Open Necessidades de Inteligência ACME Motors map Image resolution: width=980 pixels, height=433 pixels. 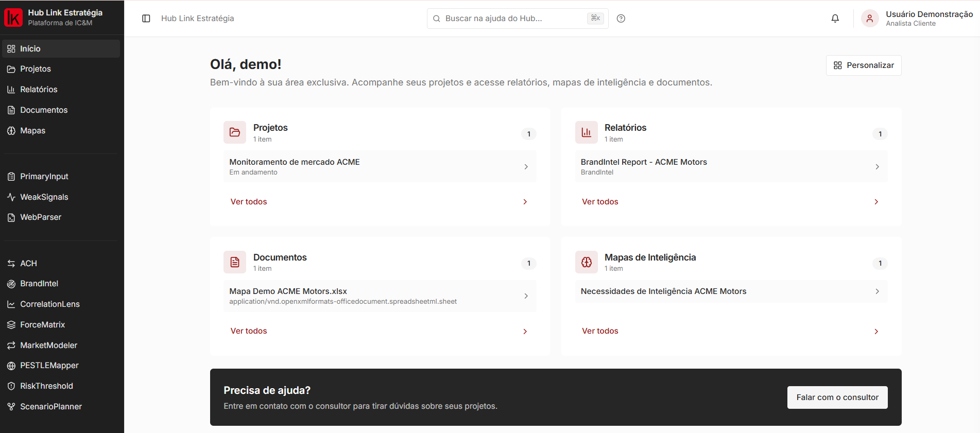pos(731,291)
